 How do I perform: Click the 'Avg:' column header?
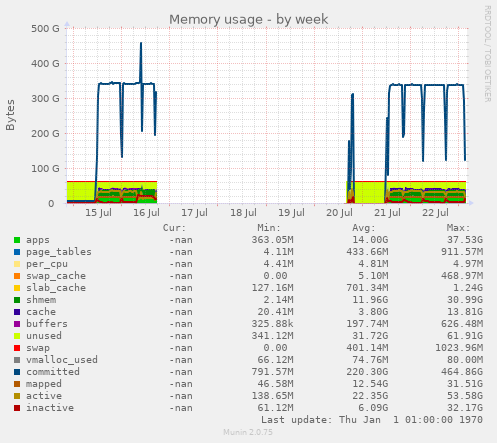click(364, 228)
